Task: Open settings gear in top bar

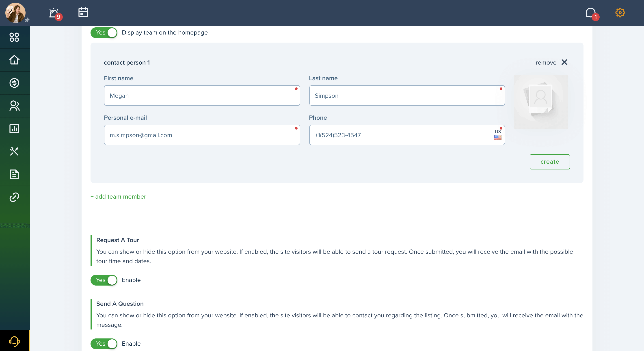Action: [620, 13]
